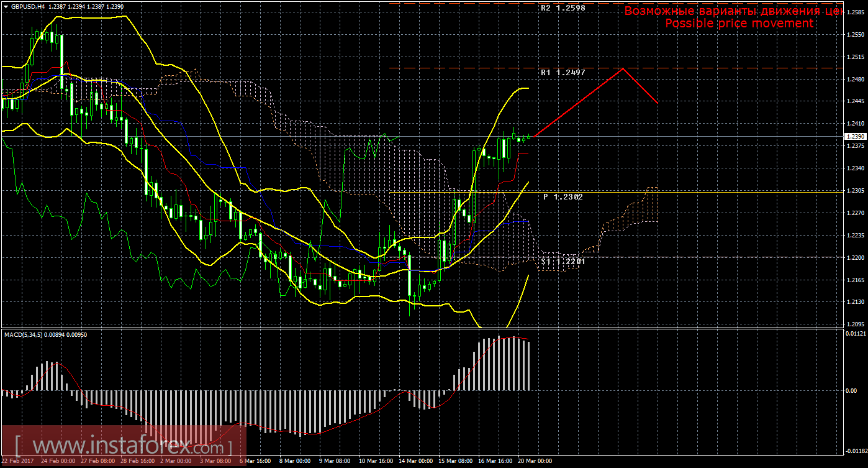Click the current price tag 1.2390
This screenshot has width=868, height=468.
point(855,136)
